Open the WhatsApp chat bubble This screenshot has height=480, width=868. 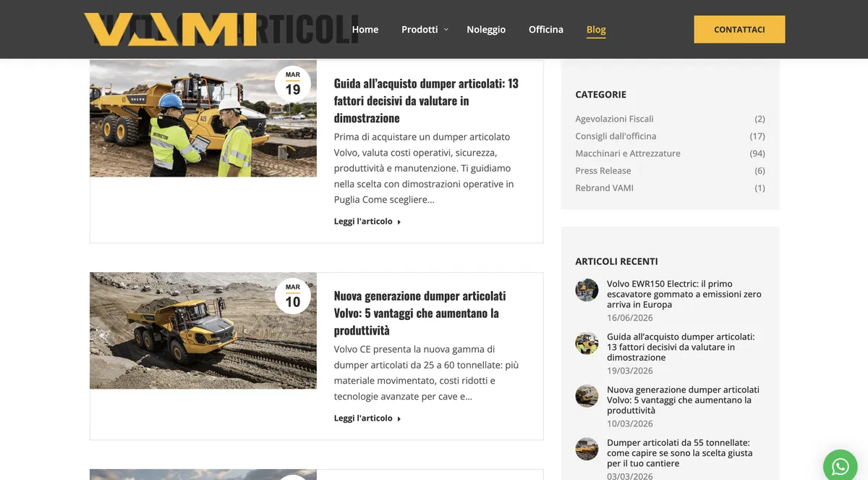pos(841,466)
